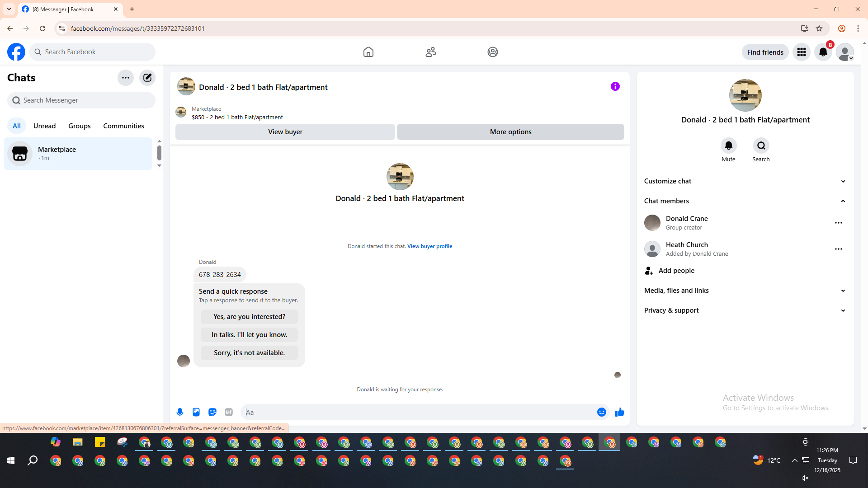Screen dimensions: 868x488
Task: Click the View buyer button
Action: click(x=285, y=132)
